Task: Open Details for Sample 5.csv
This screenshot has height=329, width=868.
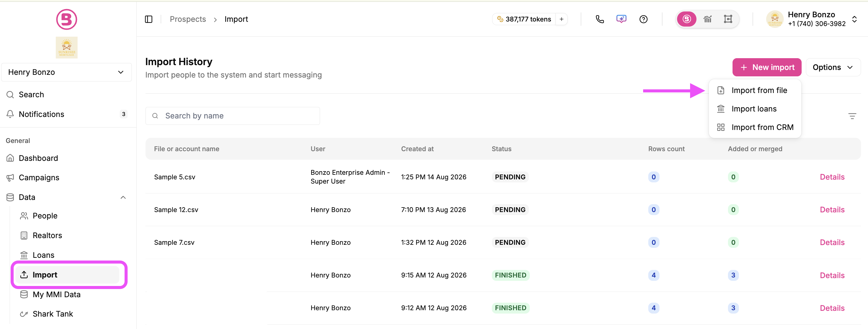Action: click(x=832, y=177)
